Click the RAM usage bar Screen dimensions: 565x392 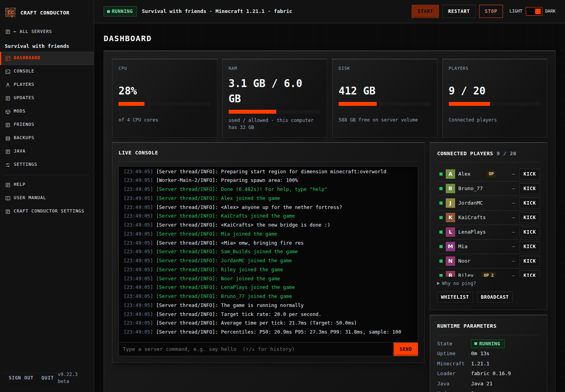tap(275, 112)
